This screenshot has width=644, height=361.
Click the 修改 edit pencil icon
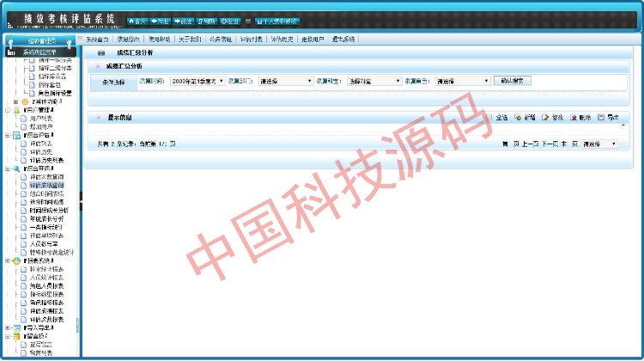(545, 118)
